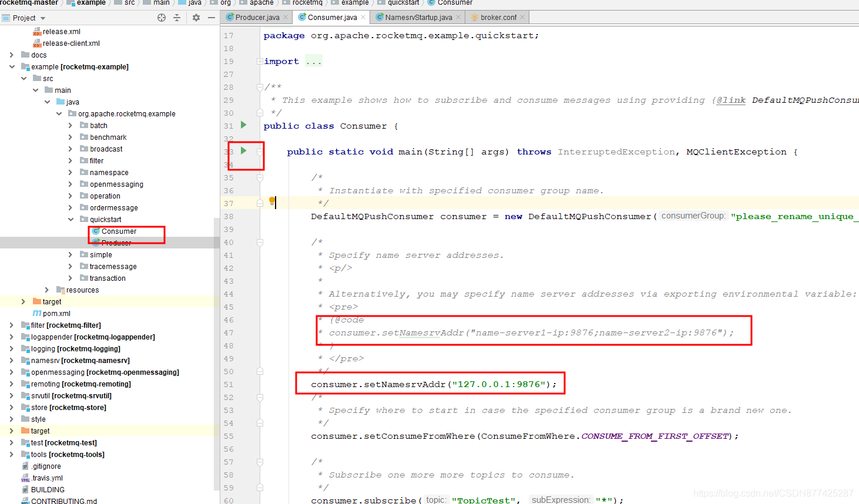Expand the rocketmq-logappender module
Screen dimensions: 859x504
[12, 337]
